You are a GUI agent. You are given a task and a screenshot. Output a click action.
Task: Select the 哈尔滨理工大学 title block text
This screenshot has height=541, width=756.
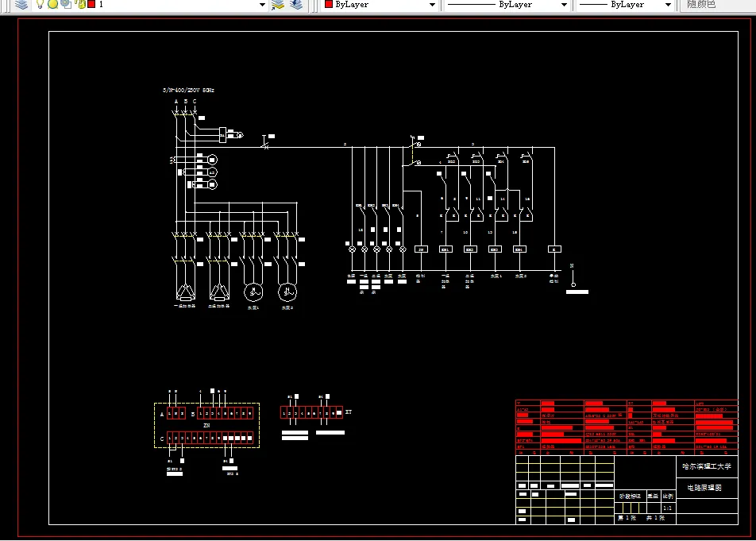(706, 467)
